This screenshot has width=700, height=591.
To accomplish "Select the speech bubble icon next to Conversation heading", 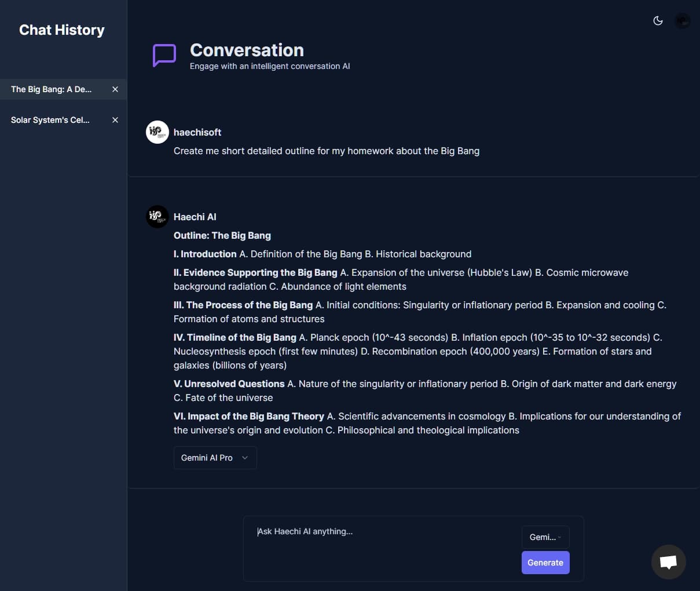I will pyautogui.click(x=164, y=55).
